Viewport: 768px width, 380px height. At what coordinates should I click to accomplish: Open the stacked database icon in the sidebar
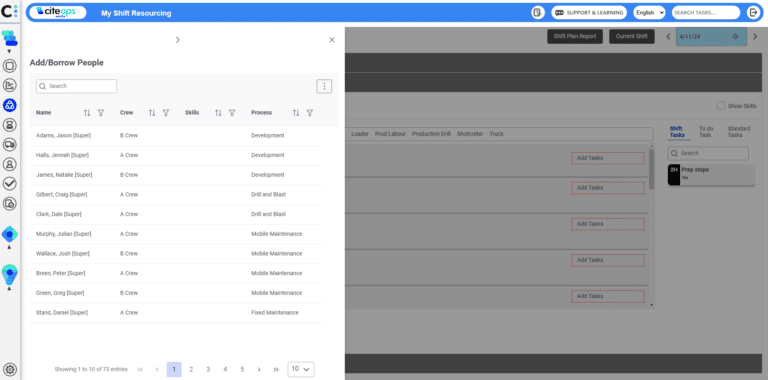click(10, 125)
